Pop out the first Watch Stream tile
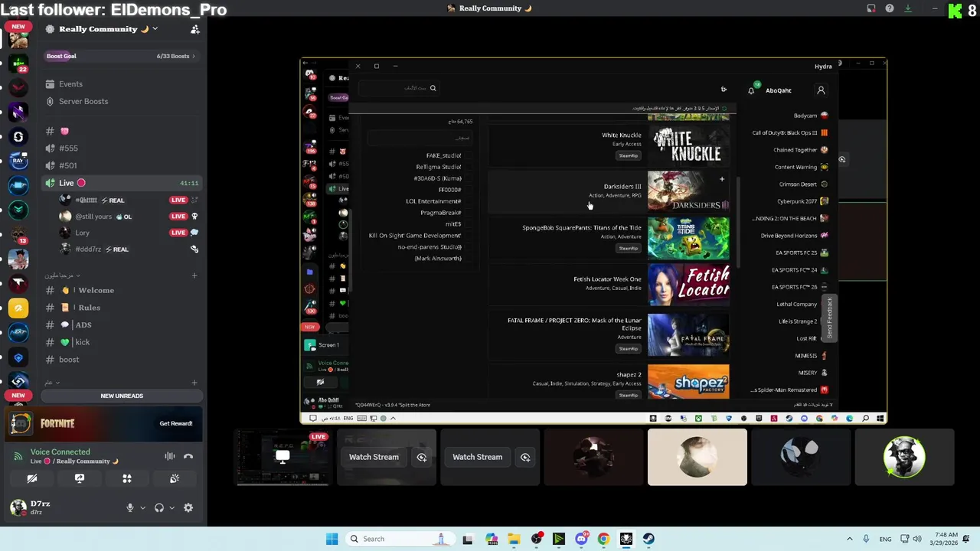 point(422,457)
